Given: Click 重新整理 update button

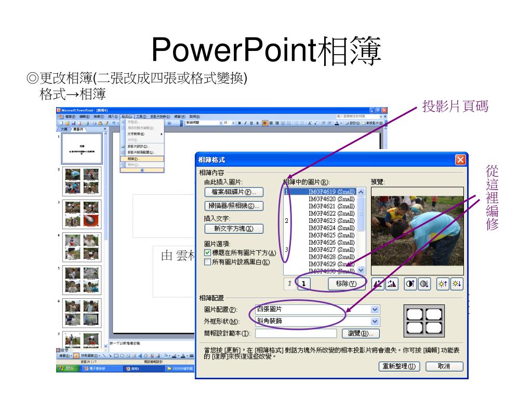Looking at the screenshot, I should [x=399, y=366].
